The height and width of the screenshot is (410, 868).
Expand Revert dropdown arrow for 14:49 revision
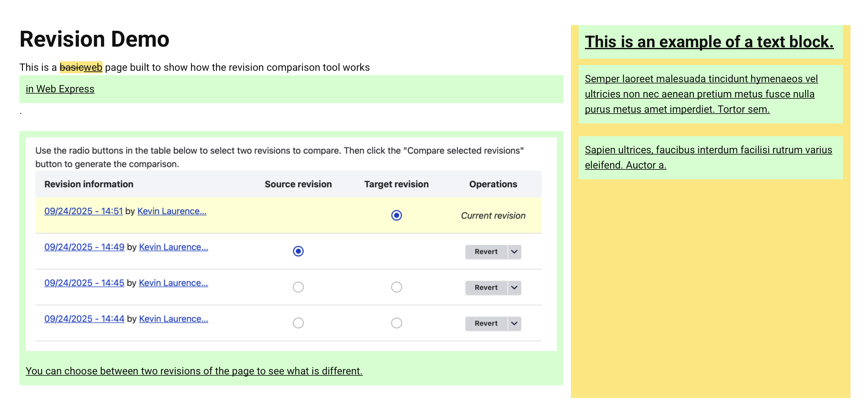[x=514, y=251]
